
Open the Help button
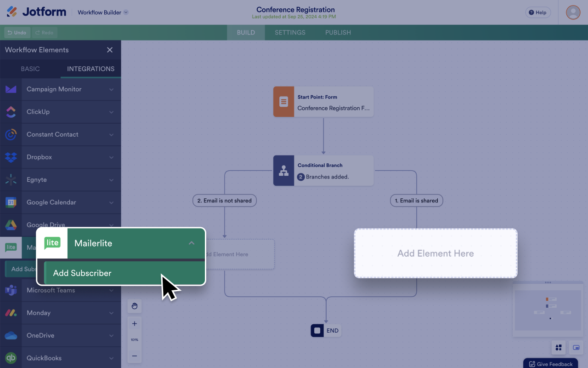pos(538,12)
